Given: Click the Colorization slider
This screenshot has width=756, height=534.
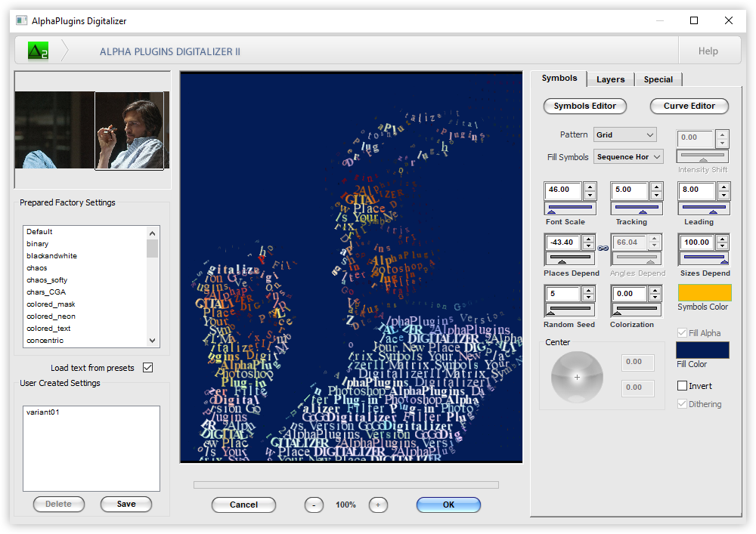Looking at the screenshot, I should tap(637, 310).
